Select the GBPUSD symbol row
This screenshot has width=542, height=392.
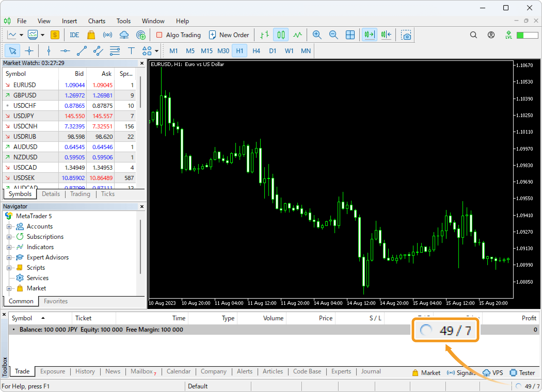tap(25, 95)
